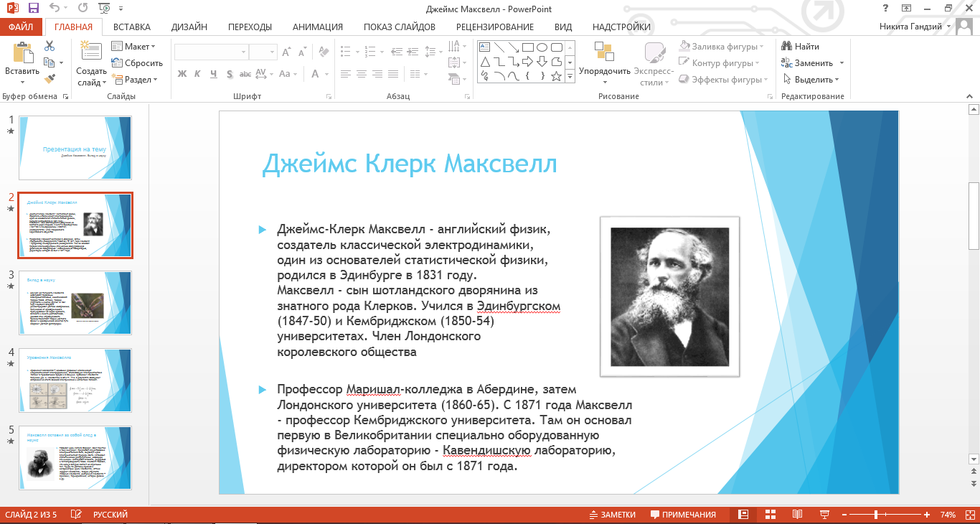Open the Макет layout dropdown
The image size is (980, 524).
[133, 47]
